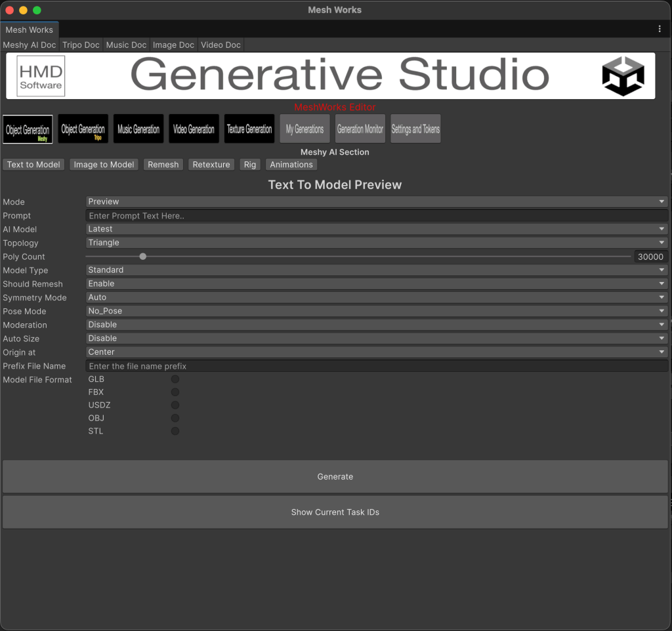The width and height of the screenshot is (672, 631).
Task: Enable the STL file format
Action: pos(175,431)
